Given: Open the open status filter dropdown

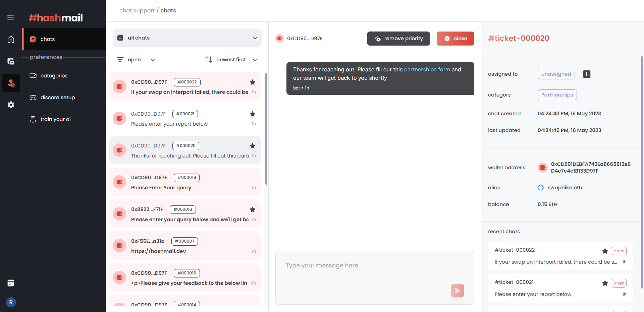Looking at the screenshot, I should 136,60.
